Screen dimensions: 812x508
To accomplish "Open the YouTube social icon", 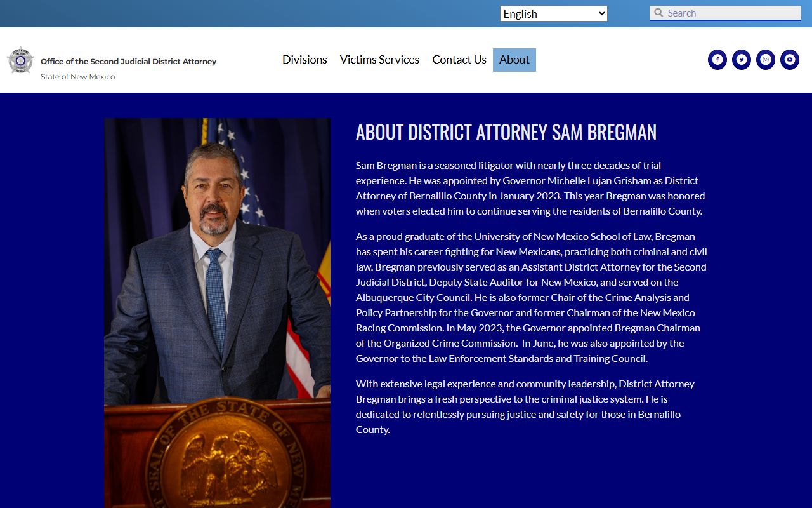I will pos(790,60).
